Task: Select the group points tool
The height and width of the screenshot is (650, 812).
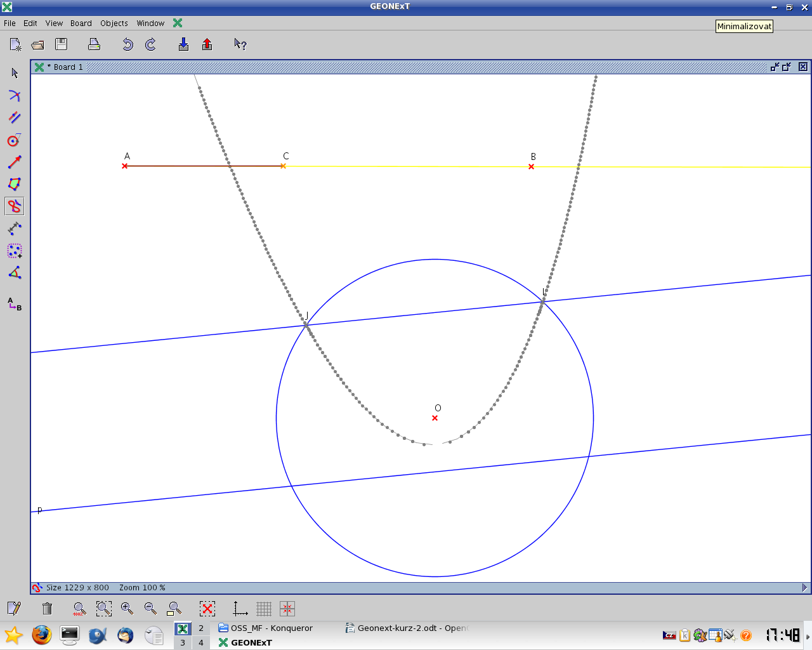Action: 15,251
